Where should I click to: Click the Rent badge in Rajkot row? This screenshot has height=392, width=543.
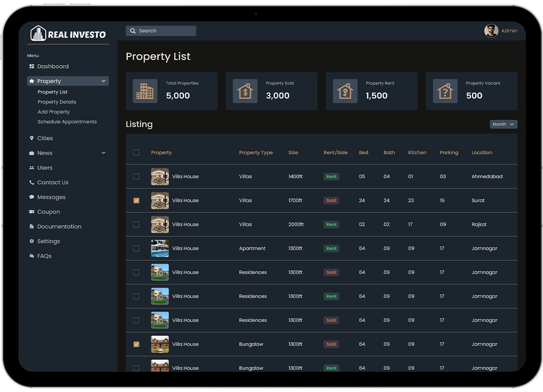click(331, 225)
